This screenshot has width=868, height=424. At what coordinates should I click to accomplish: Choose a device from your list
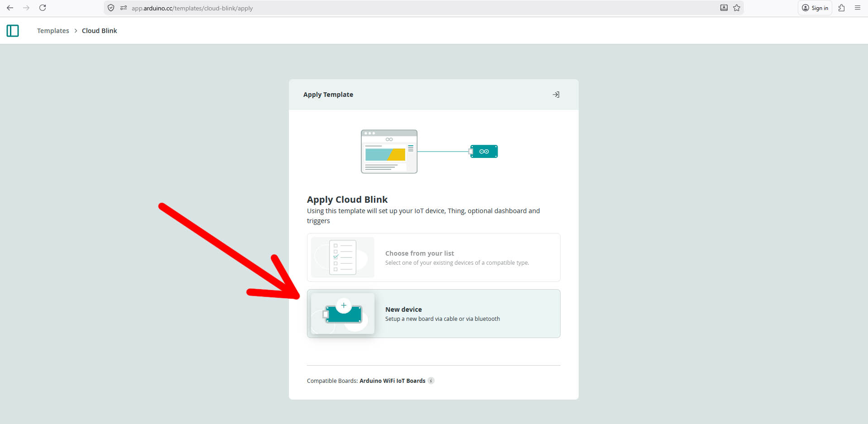point(433,257)
